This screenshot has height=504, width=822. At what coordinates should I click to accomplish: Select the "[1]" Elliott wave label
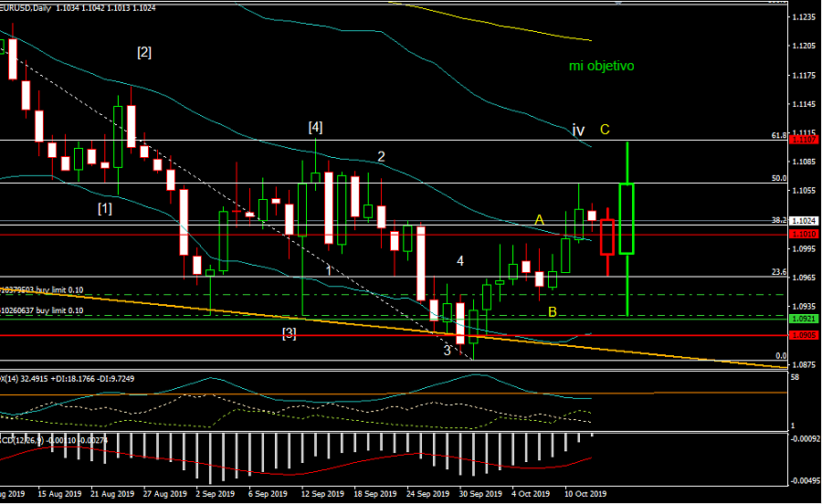pyautogui.click(x=105, y=209)
